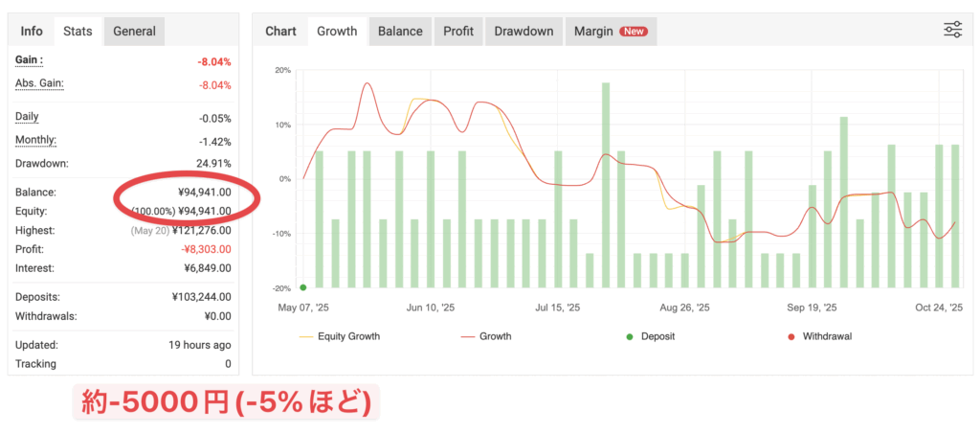The height and width of the screenshot is (434, 980).
Task: Hide Deposit markers via legend
Action: click(657, 336)
